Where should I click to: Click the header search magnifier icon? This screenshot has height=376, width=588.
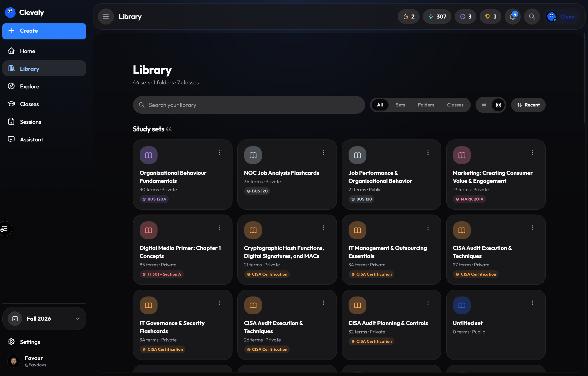click(x=532, y=17)
